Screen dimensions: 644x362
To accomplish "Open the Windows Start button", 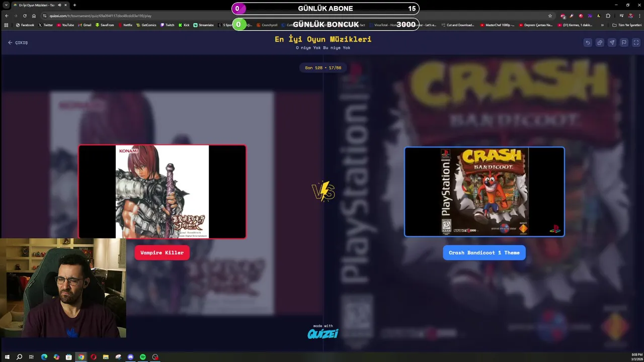I will click(7, 357).
